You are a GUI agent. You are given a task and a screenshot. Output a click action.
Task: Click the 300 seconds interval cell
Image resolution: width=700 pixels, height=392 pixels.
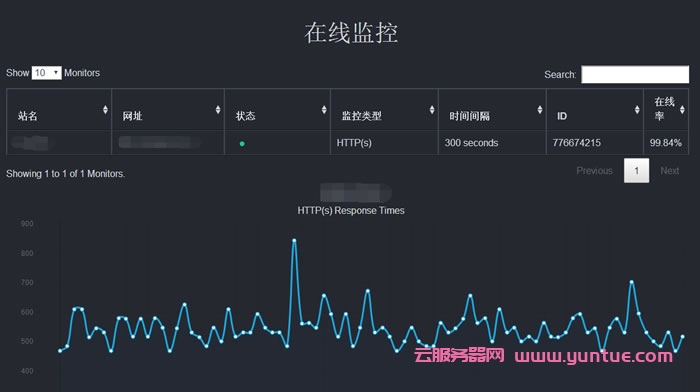tap(471, 143)
